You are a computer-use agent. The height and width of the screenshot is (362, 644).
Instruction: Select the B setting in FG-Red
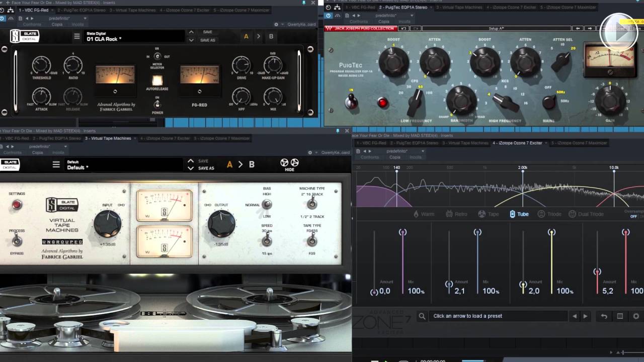pos(271,36)
